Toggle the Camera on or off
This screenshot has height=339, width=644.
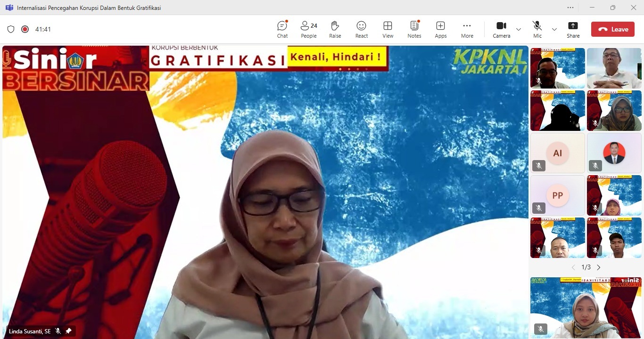tap(501, 29)
